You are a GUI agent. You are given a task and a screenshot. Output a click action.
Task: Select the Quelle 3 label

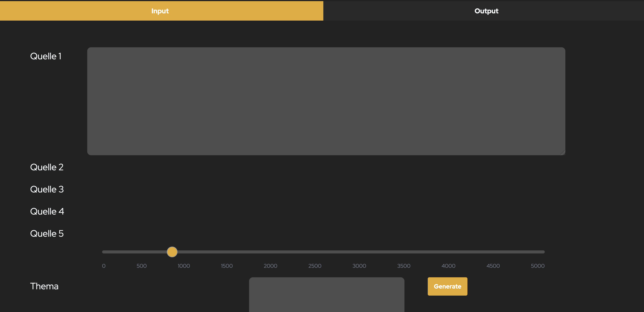point(47,189)
